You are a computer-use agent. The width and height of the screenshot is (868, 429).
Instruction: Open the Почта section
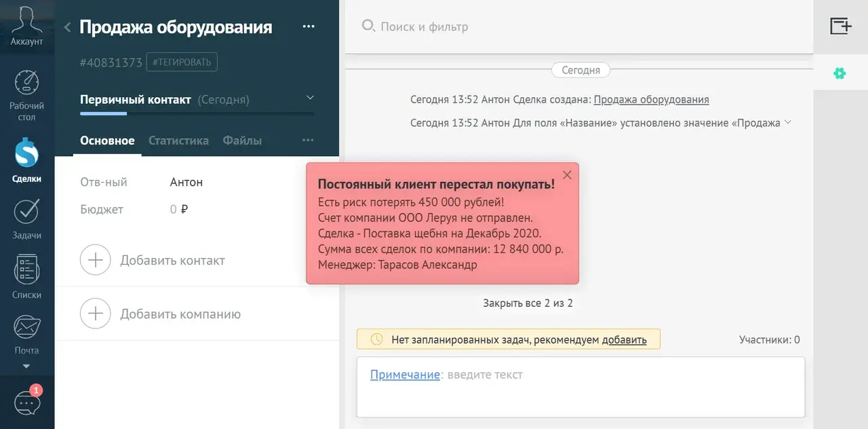click(x=26, y=335)
